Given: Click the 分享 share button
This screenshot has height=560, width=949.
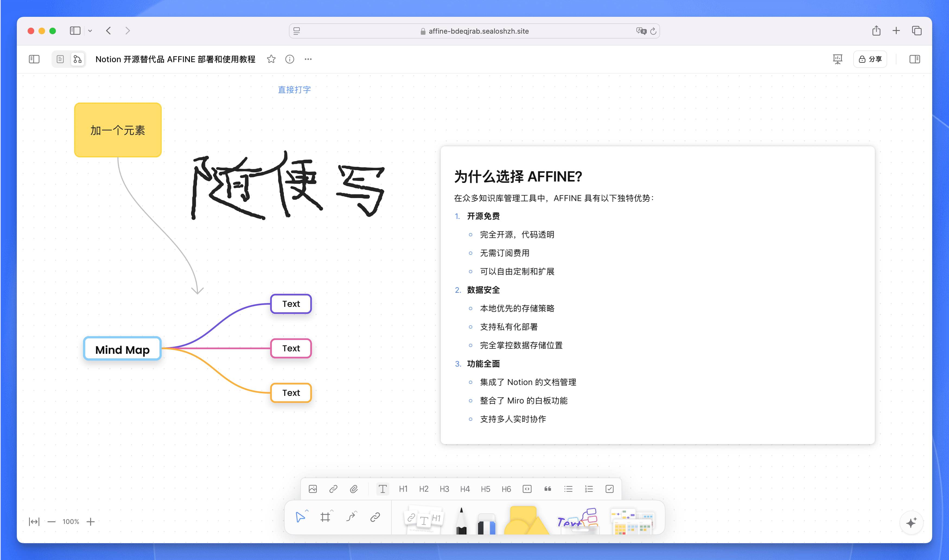Looking at the screenshot, I should point(870,59).
